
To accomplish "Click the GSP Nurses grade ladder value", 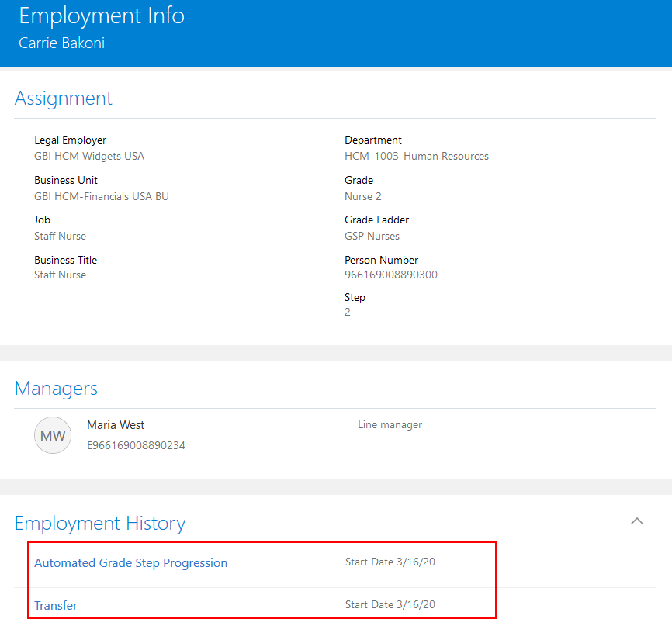I will (x=372, y=236).
